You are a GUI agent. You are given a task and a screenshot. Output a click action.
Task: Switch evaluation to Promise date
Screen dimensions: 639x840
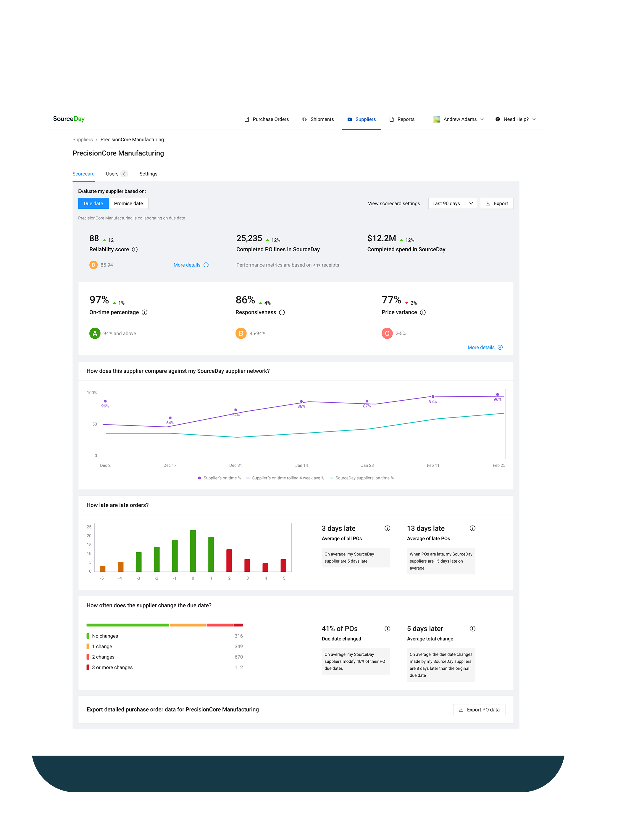tap(129, 204)
